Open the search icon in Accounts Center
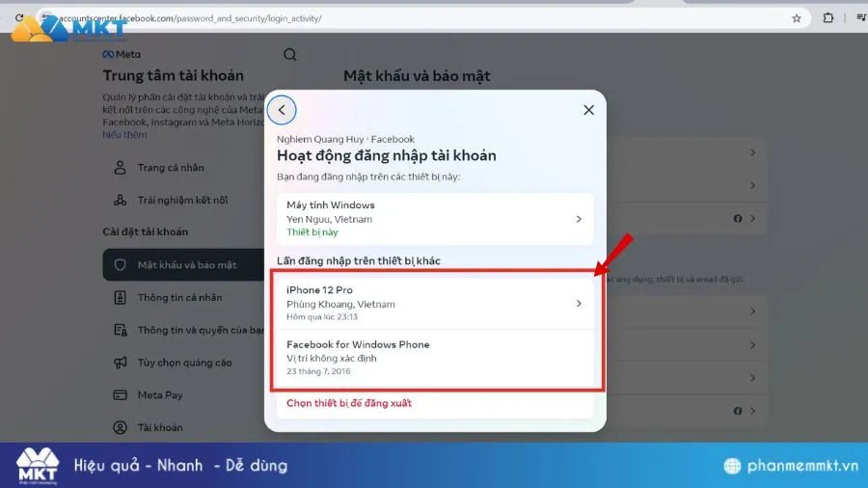The image size is (868, 488). (x=289, y=54)
